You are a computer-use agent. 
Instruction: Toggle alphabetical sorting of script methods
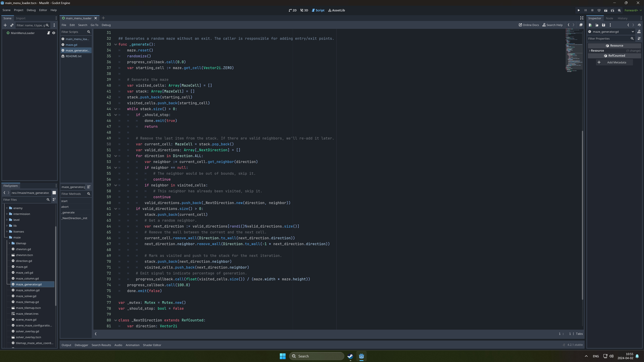(89, 187)
